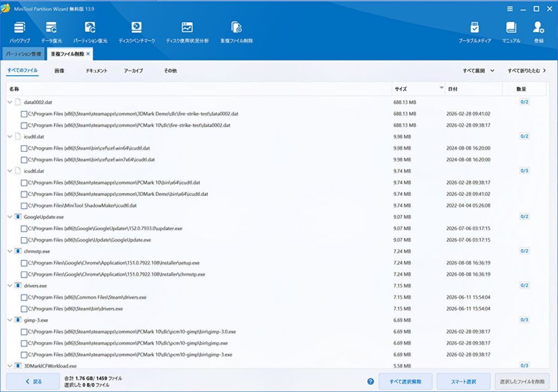Collapse the 9.98 MB icudtl.dat group

[10, 137]
